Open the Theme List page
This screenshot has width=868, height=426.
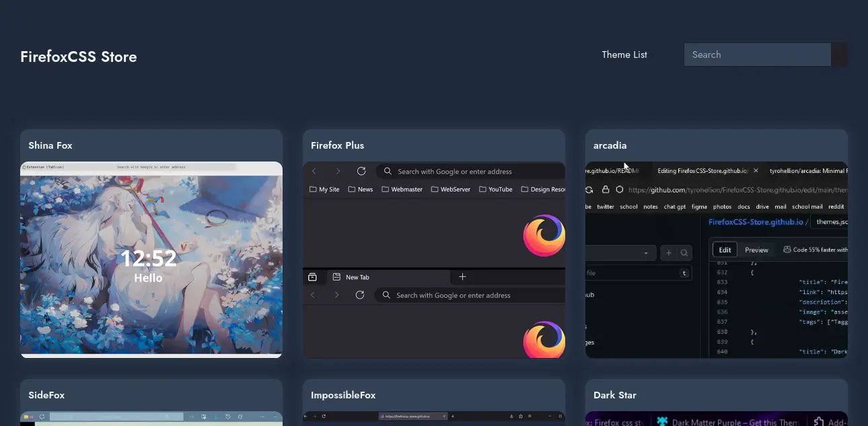[624, 55]
